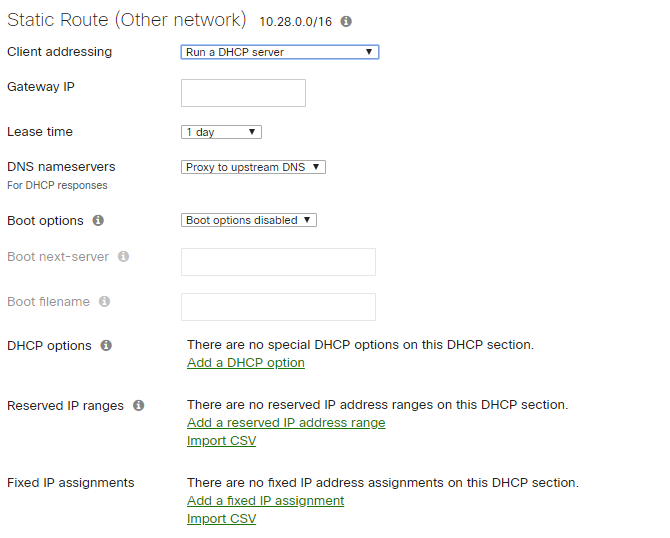670x538 pixels.
Task: Click the DHCP options info icon
Action: point(106,346)
